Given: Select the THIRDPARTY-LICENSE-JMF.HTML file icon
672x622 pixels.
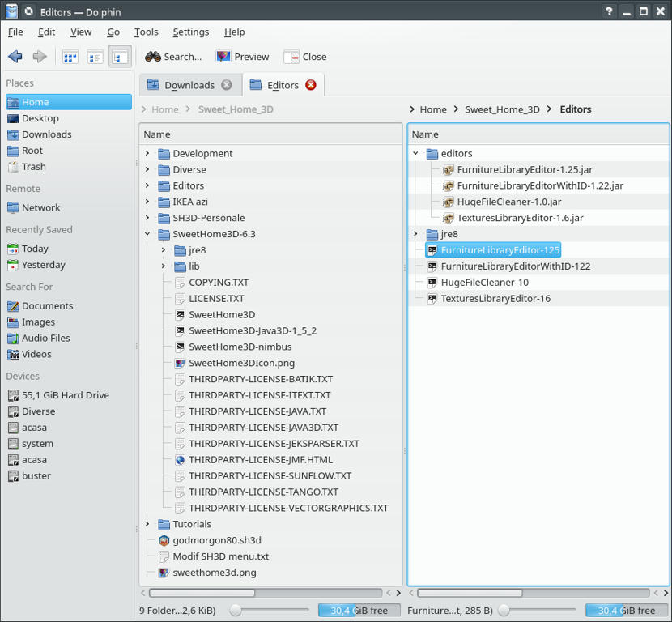Looking at the screenshot, I should tap(180, 459).
